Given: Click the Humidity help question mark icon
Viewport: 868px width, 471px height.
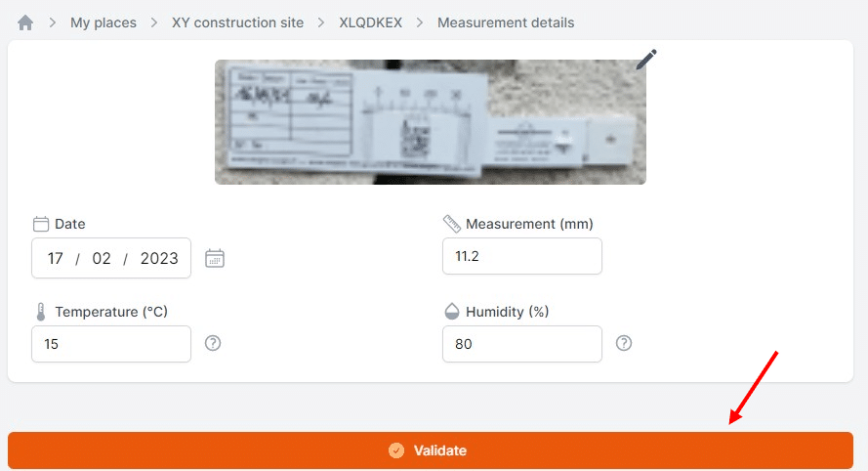Looking at the screenshot, I should point(624,343).
